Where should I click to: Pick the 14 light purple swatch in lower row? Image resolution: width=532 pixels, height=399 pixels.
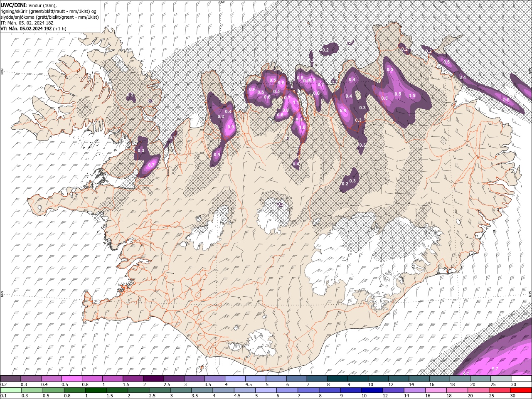pos(415,390)
